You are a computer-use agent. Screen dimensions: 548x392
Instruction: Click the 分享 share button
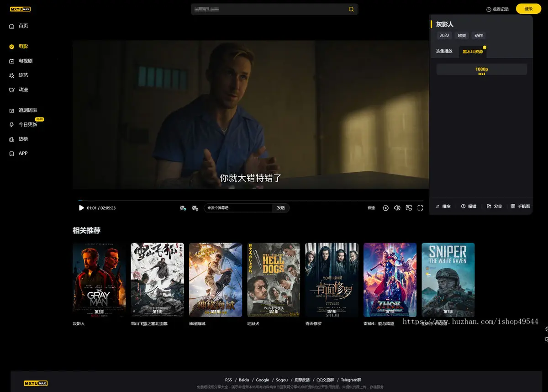click(x=495, y=207)
